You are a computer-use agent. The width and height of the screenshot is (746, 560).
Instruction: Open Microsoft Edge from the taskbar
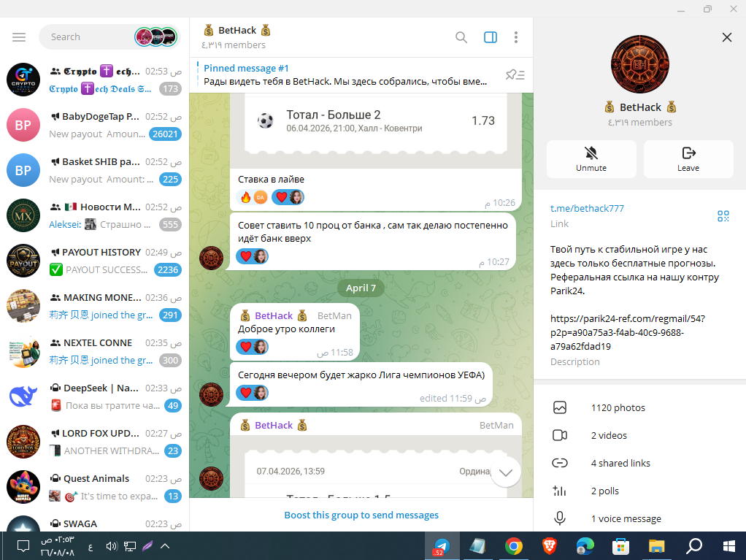585,546
